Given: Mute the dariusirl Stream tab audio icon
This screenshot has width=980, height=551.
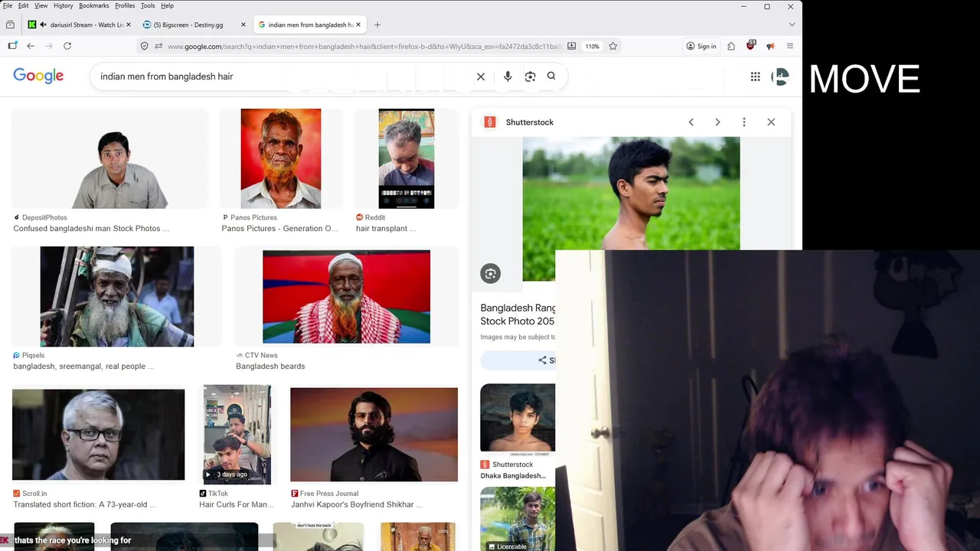Looking at the screenshot, I should [43, 24].
